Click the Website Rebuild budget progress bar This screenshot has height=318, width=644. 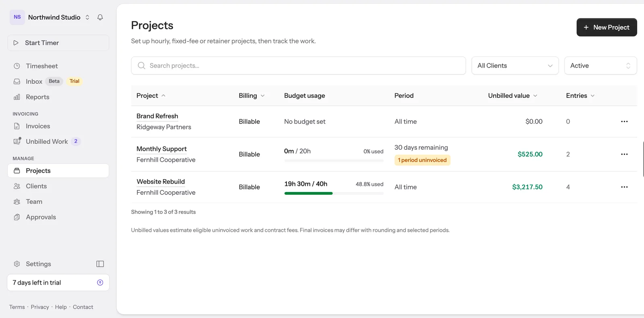tap(334, 194)
